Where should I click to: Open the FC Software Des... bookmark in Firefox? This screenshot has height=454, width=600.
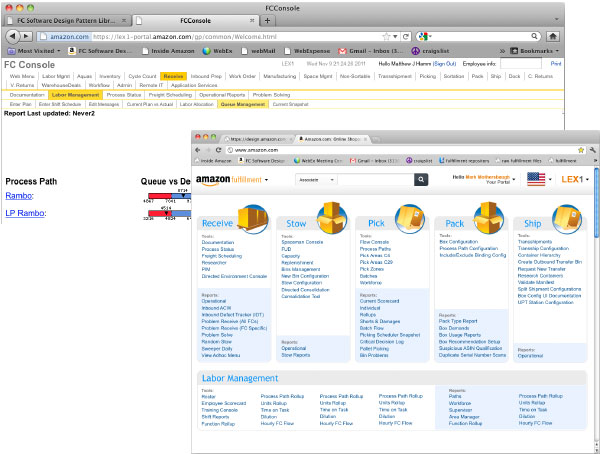(100, 51)
